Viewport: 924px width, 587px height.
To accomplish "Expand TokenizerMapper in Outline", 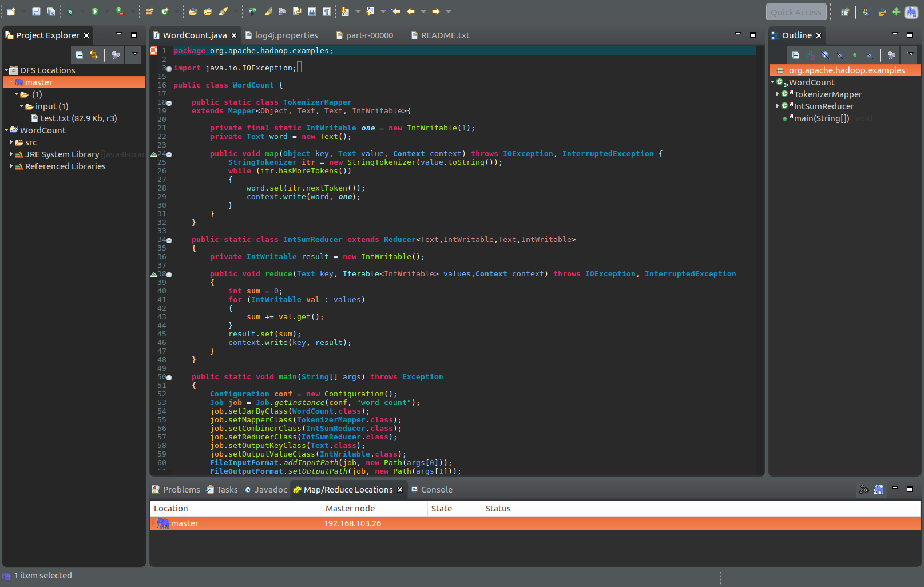I will pyautogui.click(x=777, y=94).
